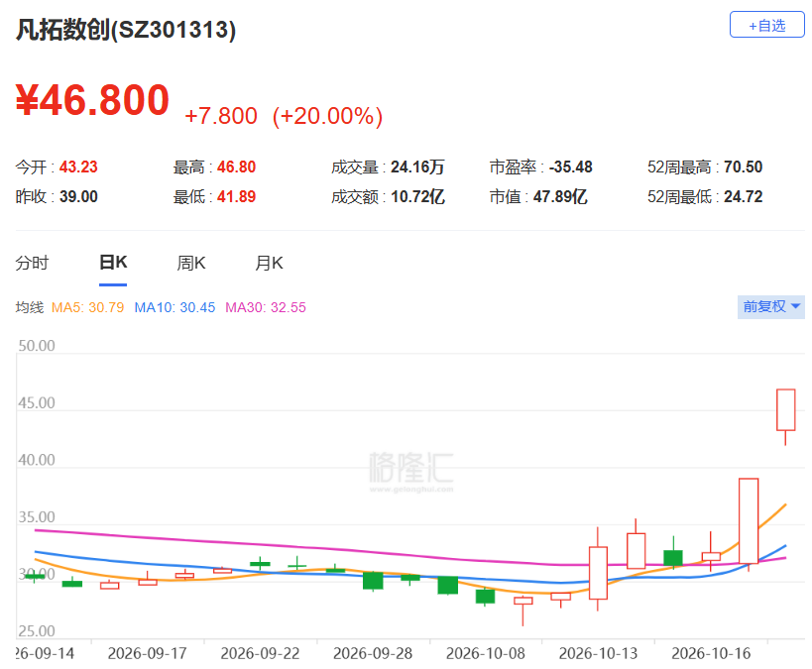Image resolution: width=812 pixels, height=669 pixels.
Task: Open the 周K weekly chart tab
Action: click(x=191, y=263)
